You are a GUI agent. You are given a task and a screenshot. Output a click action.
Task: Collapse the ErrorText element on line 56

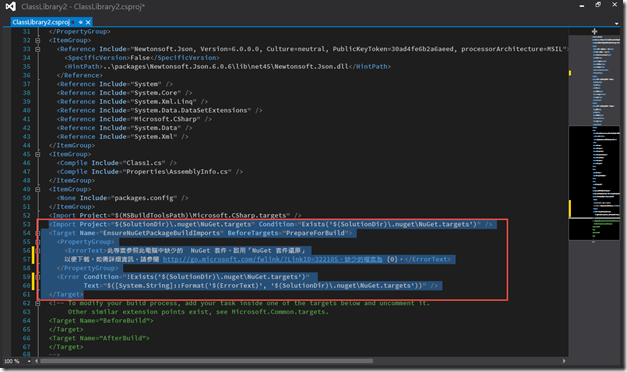click(x=38, y=250)
